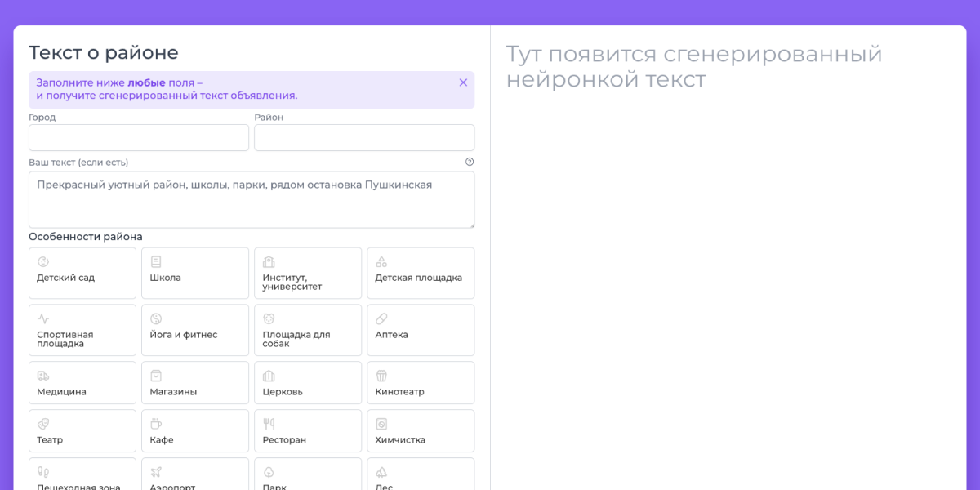Click the Площадка для собак icon
Viewport: 980px width, 490px height.
pos(269,318)
